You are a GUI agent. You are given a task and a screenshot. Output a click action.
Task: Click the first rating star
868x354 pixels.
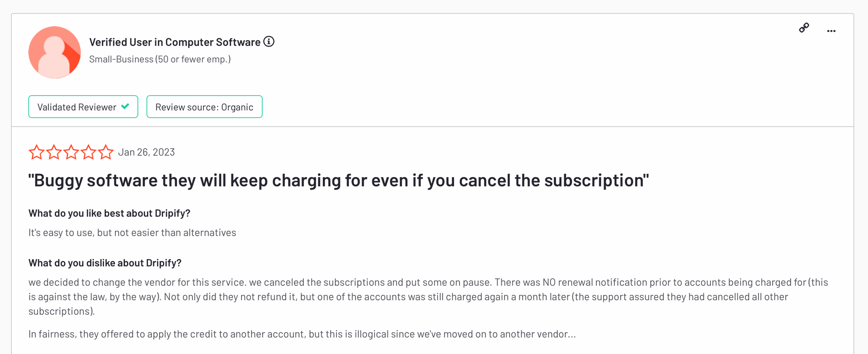click(x=37, y=152)
